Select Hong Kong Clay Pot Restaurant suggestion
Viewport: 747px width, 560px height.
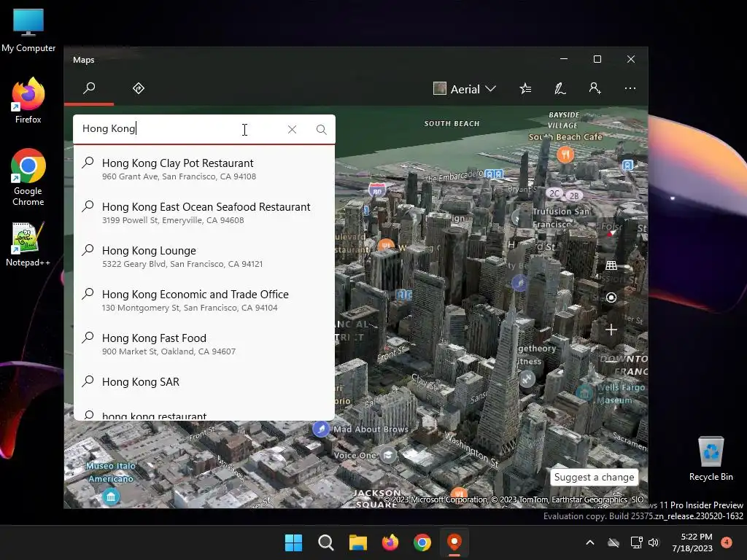pos(204,168)
